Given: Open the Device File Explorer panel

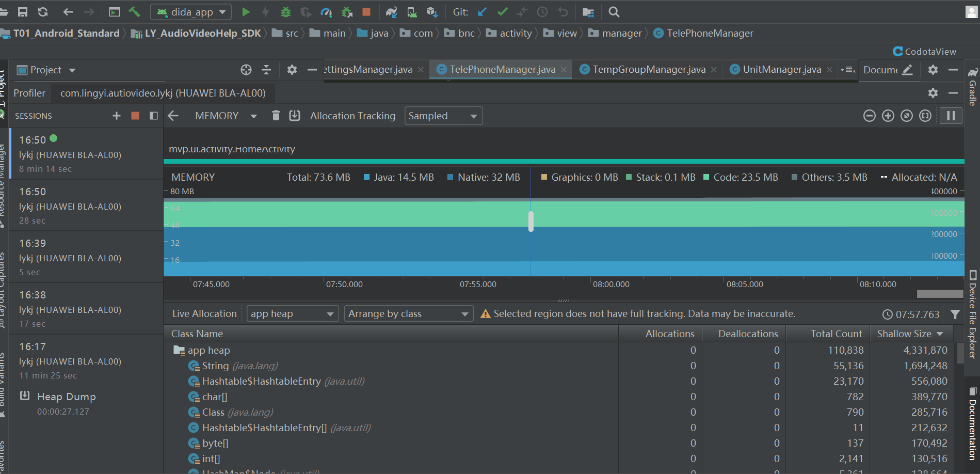Looking at the screenshot, I should [x=973, y=314].
